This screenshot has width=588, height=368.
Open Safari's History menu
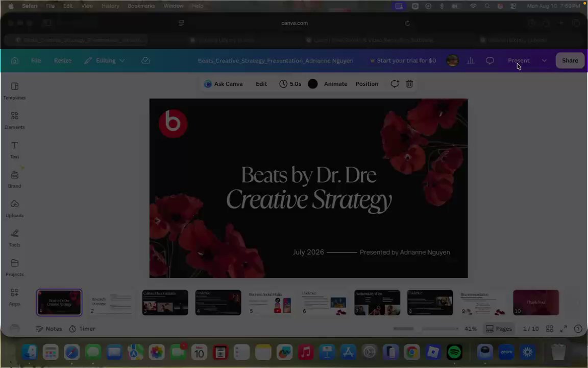coord(110,6)
